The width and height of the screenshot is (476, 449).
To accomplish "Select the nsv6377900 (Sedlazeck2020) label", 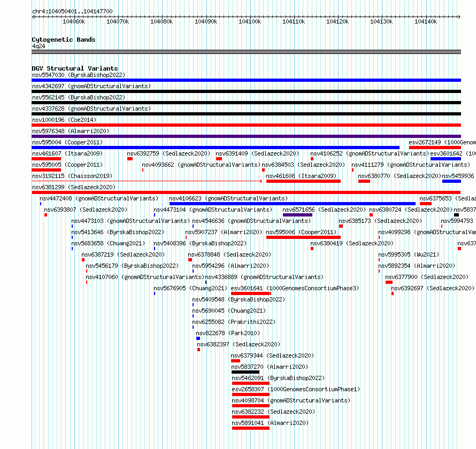I will pyautogui.click(x=427, y=277).
